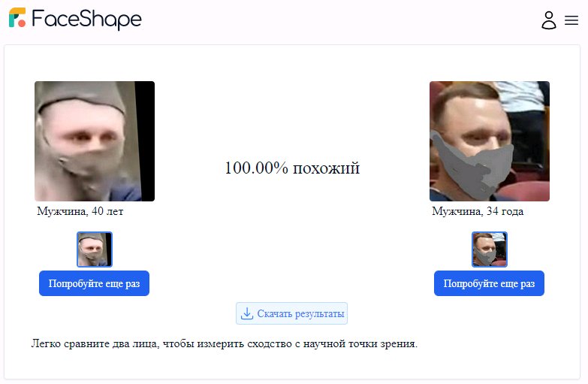Click the 'Мужчина, 40 лет' label
The image size is (588, 384).
point(80,211)
